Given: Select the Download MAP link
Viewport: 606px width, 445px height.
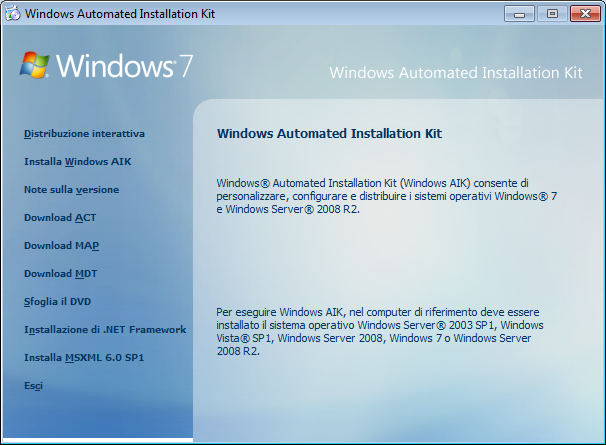Looking at the screenshot, I should (x=61, y=246).
